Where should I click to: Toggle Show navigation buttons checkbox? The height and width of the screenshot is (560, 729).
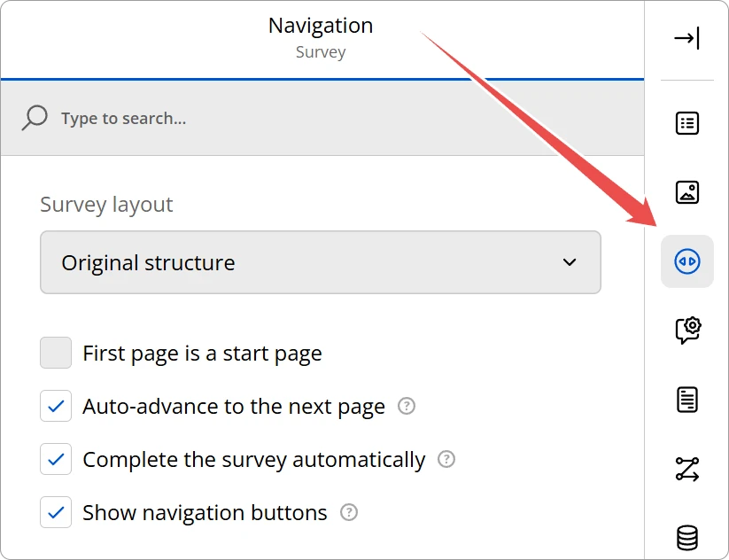[x=56, y=512]
